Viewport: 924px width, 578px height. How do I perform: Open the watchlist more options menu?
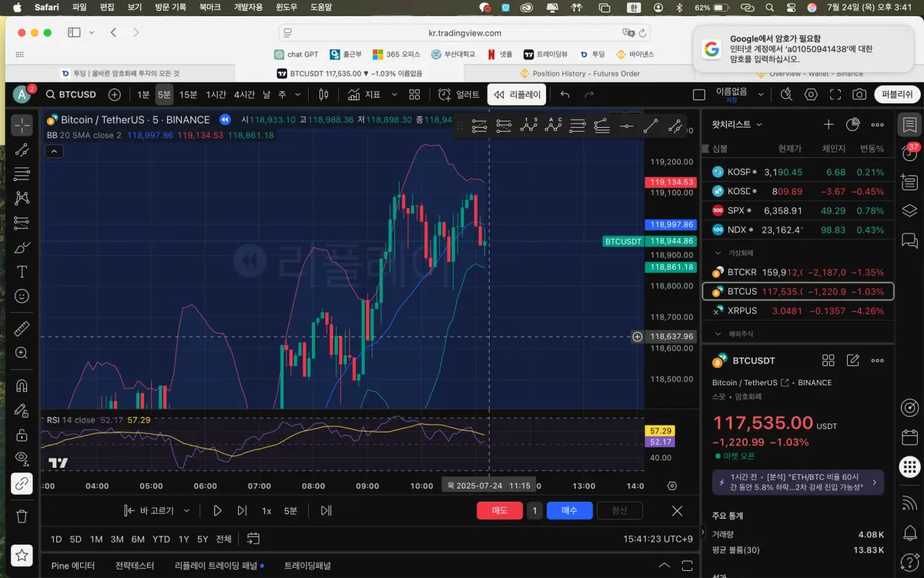pos(877,124)
